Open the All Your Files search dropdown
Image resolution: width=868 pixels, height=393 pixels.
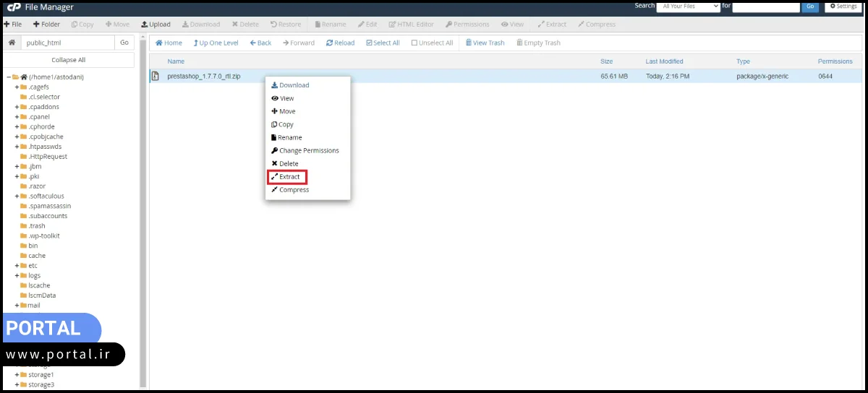point(687,7)
